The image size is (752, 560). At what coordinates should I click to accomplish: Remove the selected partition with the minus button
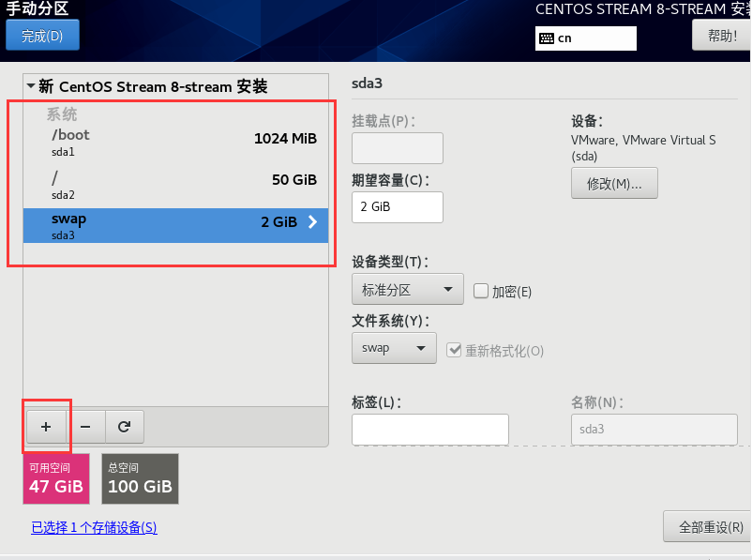pyautogui.click(x=85, y=427)
